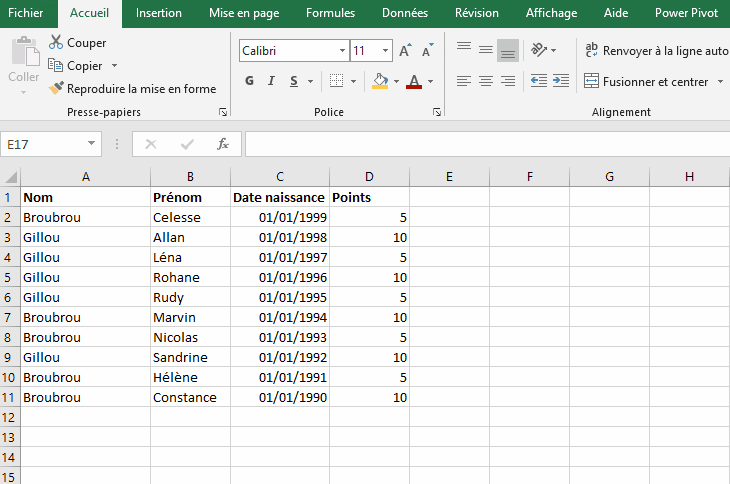Image resolution: width=730 pixels, height=484 pixels.
Task: Apply the yellow fill color bucket
Action: coord(379,81)
